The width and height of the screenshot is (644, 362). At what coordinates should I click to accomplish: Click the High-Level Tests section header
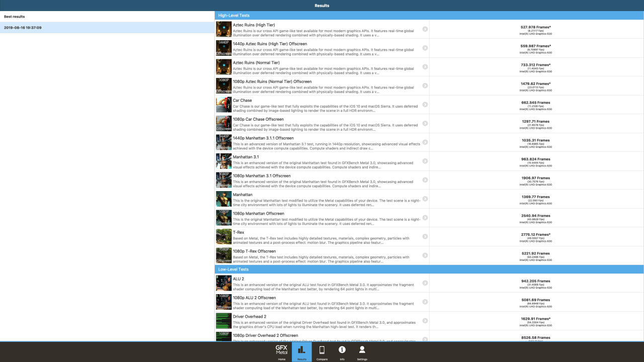(429, 16)
